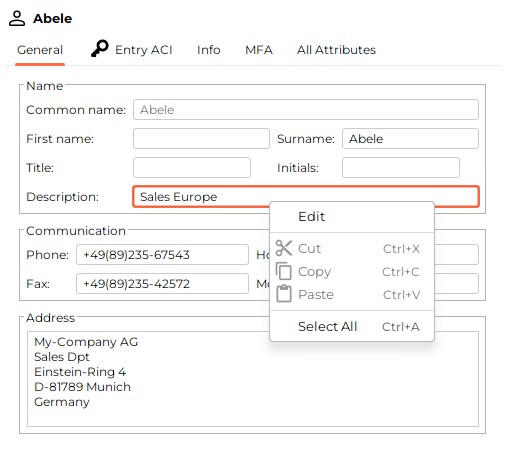506x459 pixels.
Task: Click the Common name field
Action: coord(306,110)
